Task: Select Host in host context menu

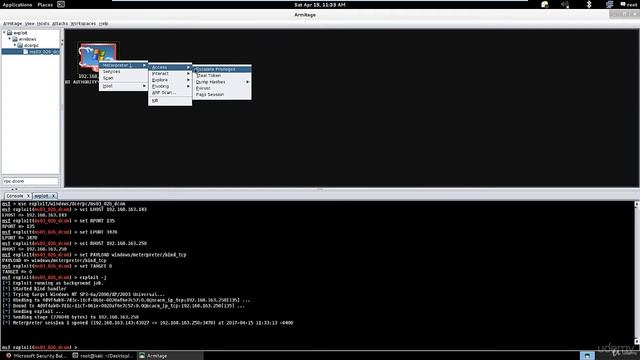Action: tap(123, 86)
